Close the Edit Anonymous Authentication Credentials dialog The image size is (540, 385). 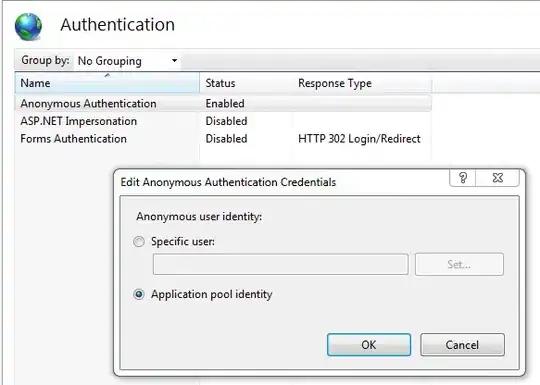click(x=498, y=178)
